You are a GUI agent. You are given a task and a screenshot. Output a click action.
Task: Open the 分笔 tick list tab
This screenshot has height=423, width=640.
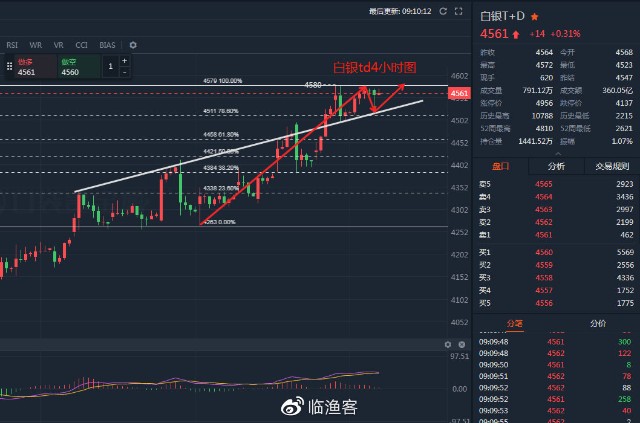point(515,323)
